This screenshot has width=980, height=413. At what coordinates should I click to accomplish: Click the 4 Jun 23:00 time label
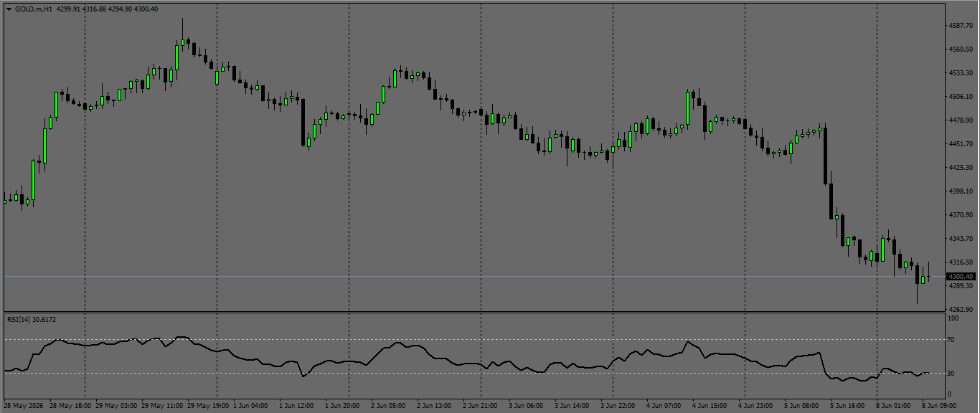coord(755,406)
